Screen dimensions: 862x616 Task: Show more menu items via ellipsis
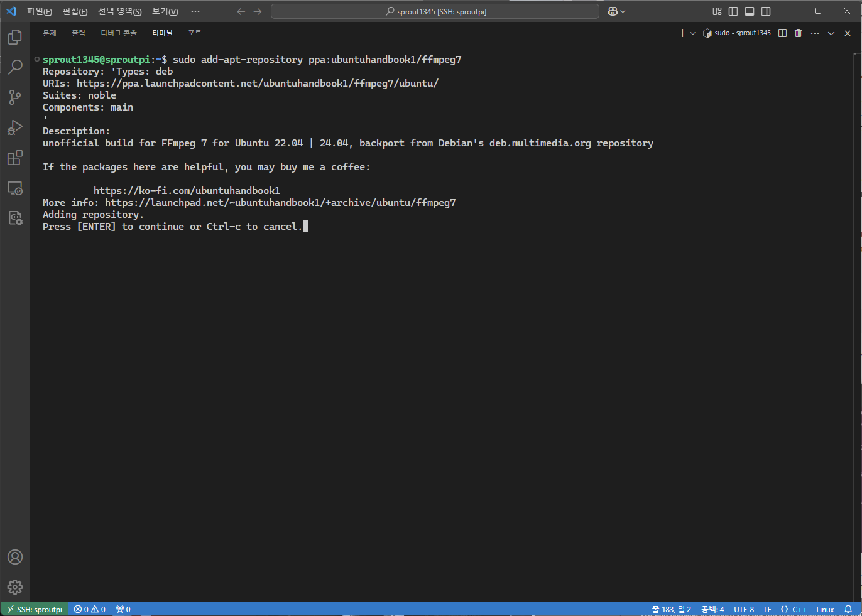pyautogui.click(x=195, y=11)
